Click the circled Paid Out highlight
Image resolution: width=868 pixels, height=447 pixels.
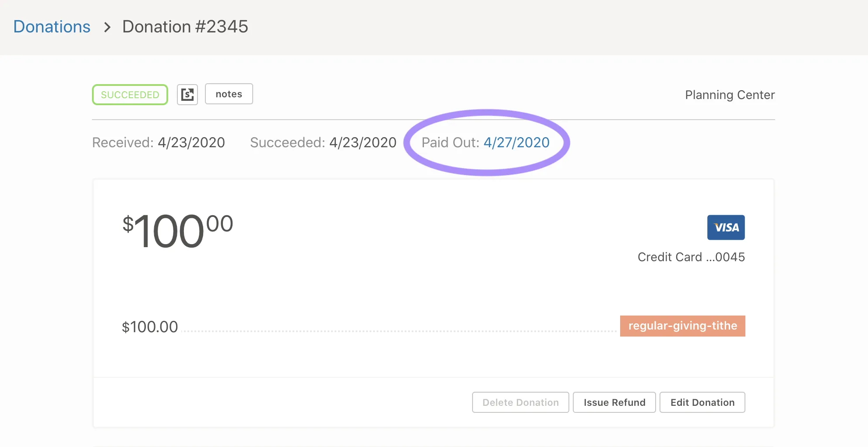tap(487, 142)
